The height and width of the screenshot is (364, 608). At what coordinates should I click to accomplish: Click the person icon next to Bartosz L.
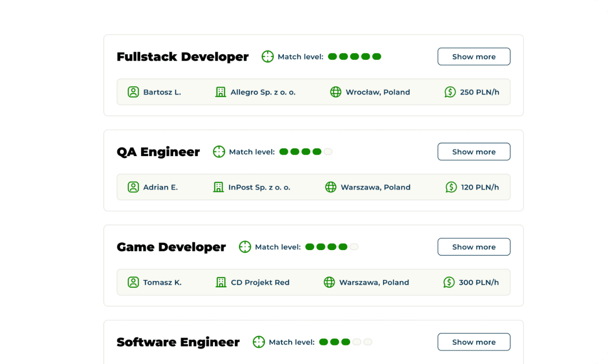tap(133, 92)
